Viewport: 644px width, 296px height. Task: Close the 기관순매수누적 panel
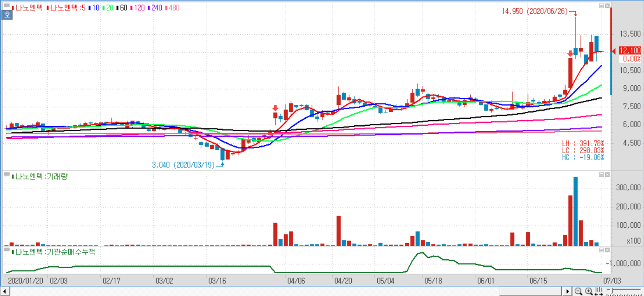(x=607, y=250)
